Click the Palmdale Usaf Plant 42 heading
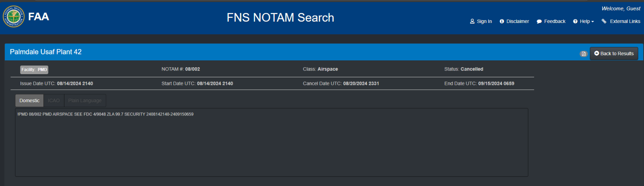 (x=45, y=52)
